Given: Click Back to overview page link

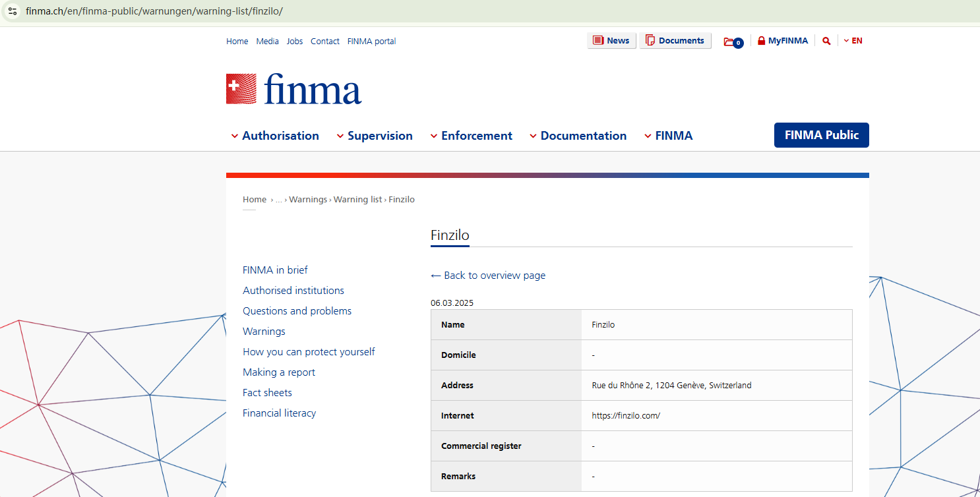Looking at the screenshot, I should pos(488,276).
